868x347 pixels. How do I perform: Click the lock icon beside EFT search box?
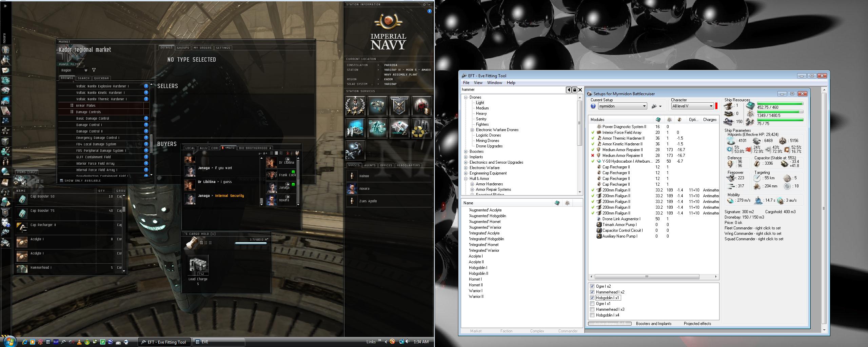tap(574, 90)
